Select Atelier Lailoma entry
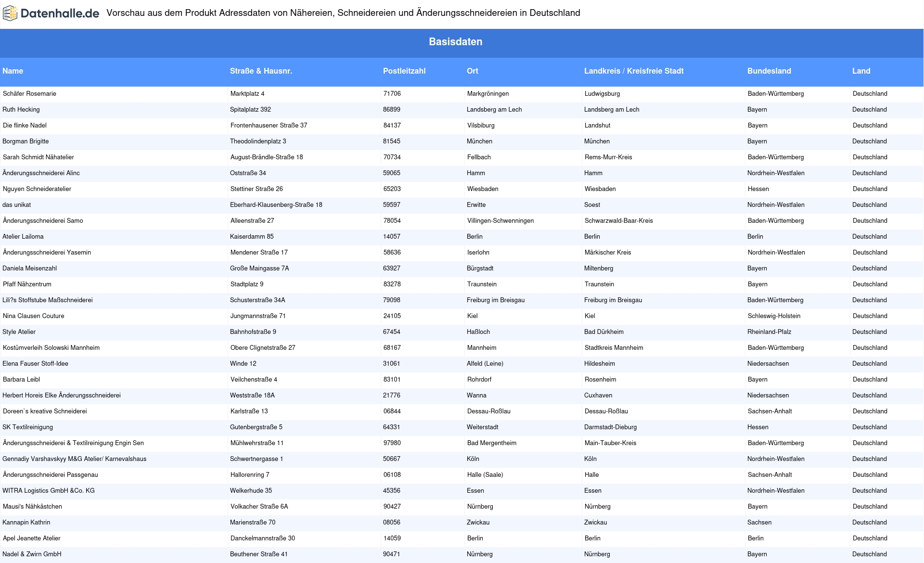Image resolution: width=924 pixels, height=563 pixels. click(x=23, y=237)
